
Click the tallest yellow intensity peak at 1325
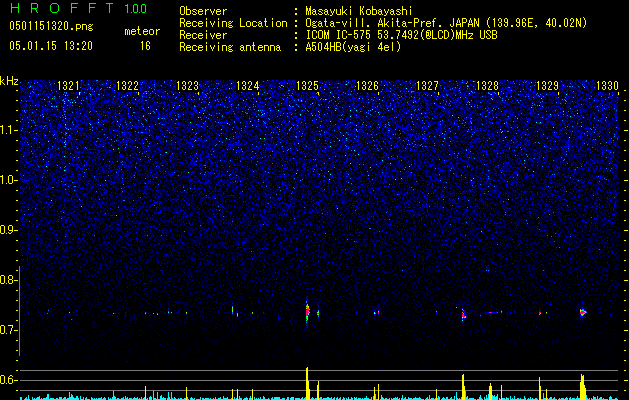point(307,383)
